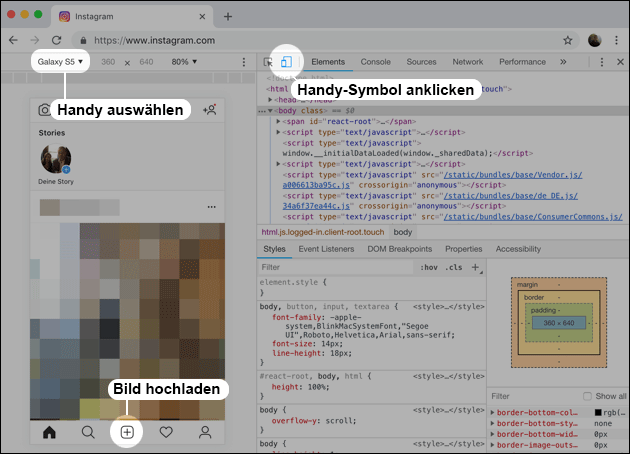Open discover people icon in Instagram header
The image size is (630, 454).
(x=210, y=110)
